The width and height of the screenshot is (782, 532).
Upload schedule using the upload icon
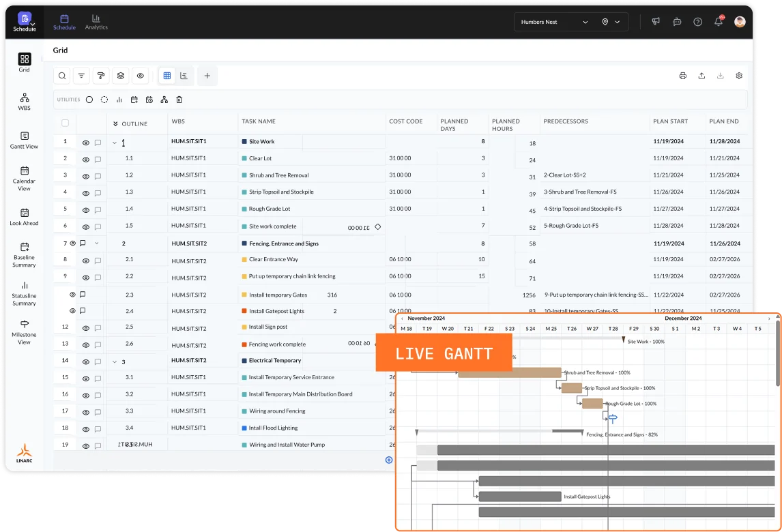tap(701, 76)
